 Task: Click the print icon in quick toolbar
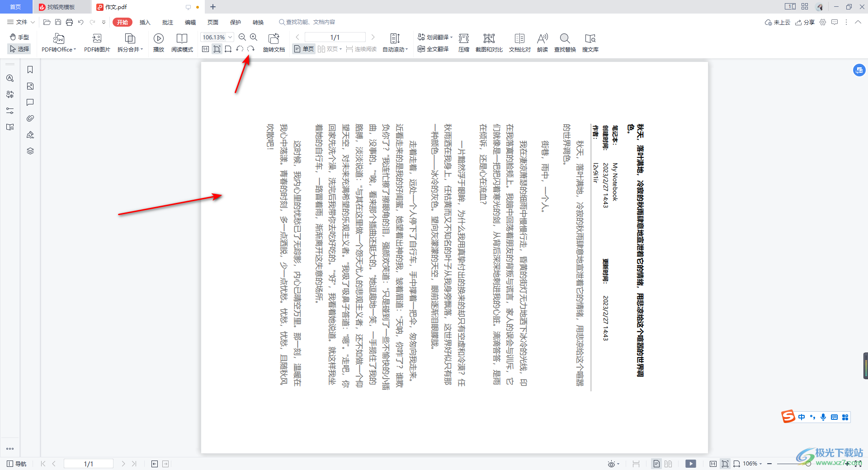(x=69, y=22)
